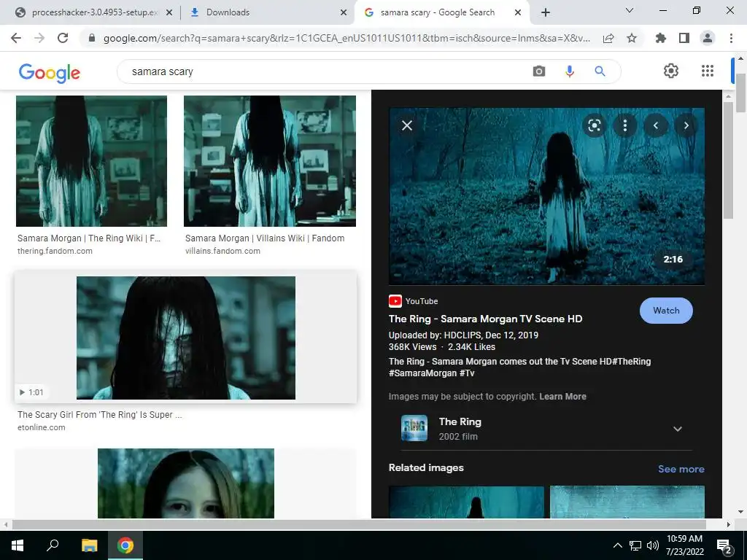Image resolution: width=747 pixels, height=560 pixels.
Task: Click the Chrome taskbar icon
Action: (x=125, y=545)
